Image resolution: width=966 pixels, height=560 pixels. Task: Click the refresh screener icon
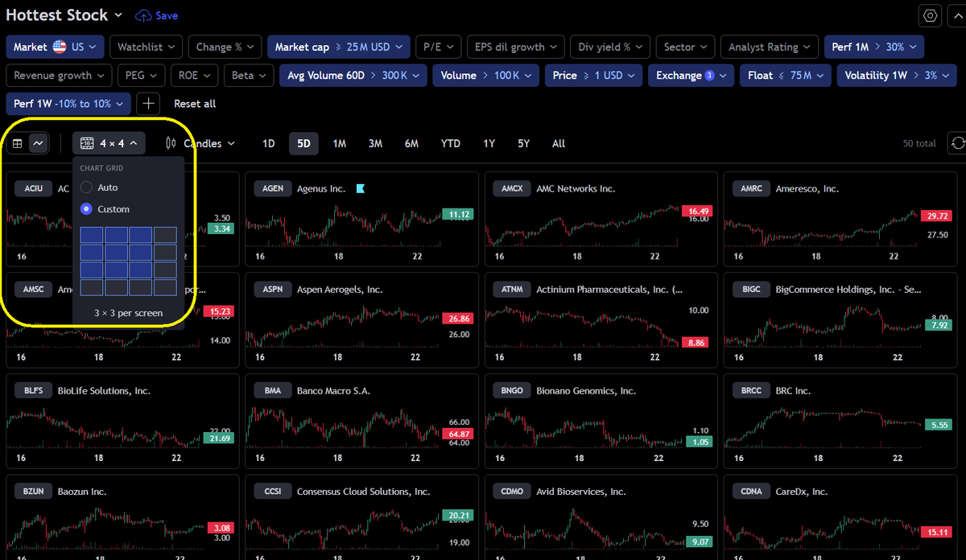[x=957, y=143]
